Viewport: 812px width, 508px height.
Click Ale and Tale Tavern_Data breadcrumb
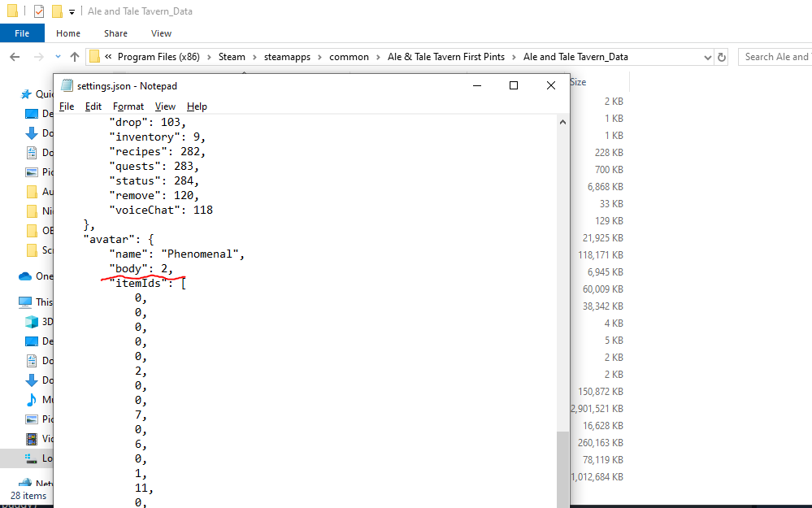pyautogui.click(x=575, y=57)
